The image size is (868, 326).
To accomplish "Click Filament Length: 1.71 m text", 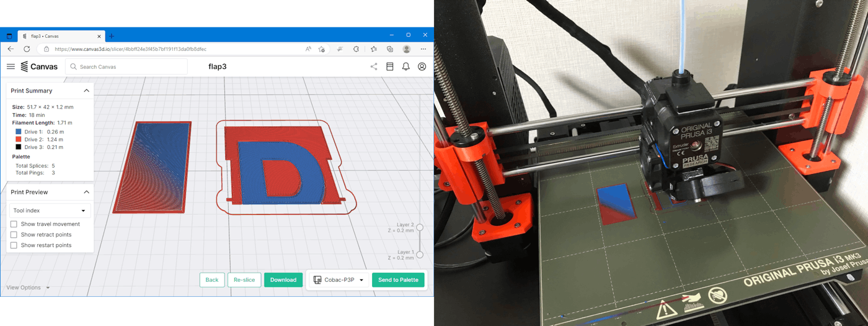I will 42,123.
